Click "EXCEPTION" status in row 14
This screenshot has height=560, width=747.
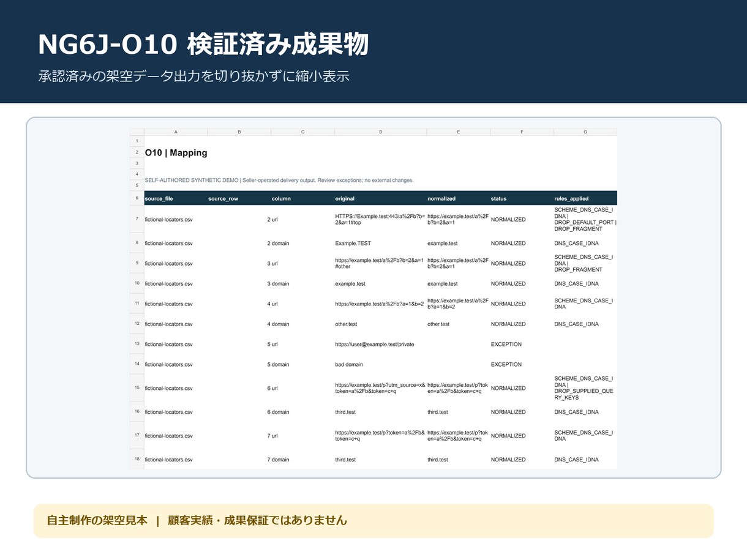tap(506, 364)
